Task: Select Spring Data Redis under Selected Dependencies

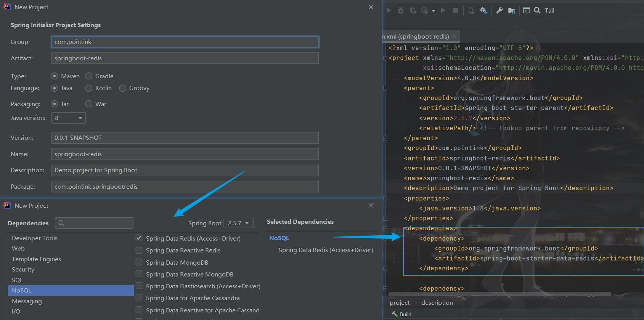Action: tap(326, 250)
